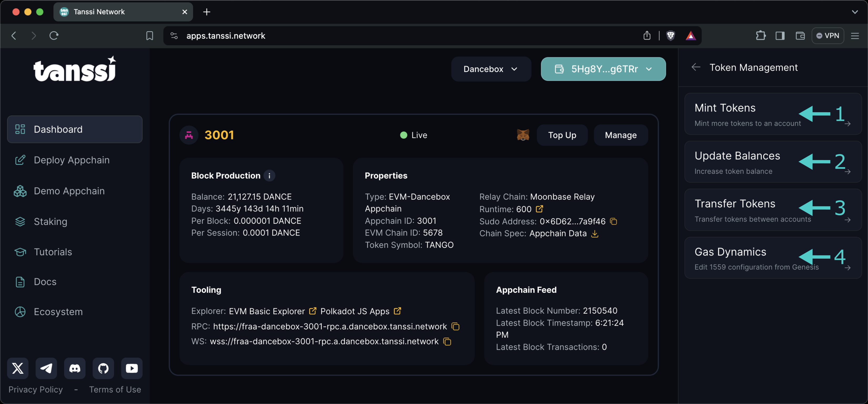
Task: Toggle the browser sidebar panel
Action: (780, 35)
